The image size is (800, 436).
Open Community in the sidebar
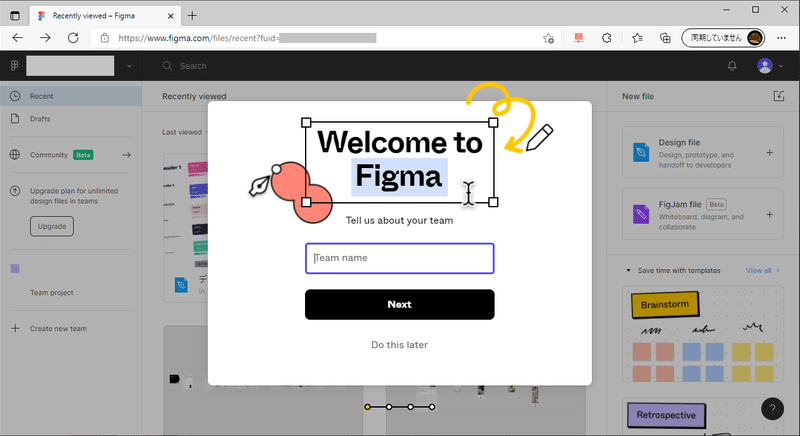pos(48,155)
